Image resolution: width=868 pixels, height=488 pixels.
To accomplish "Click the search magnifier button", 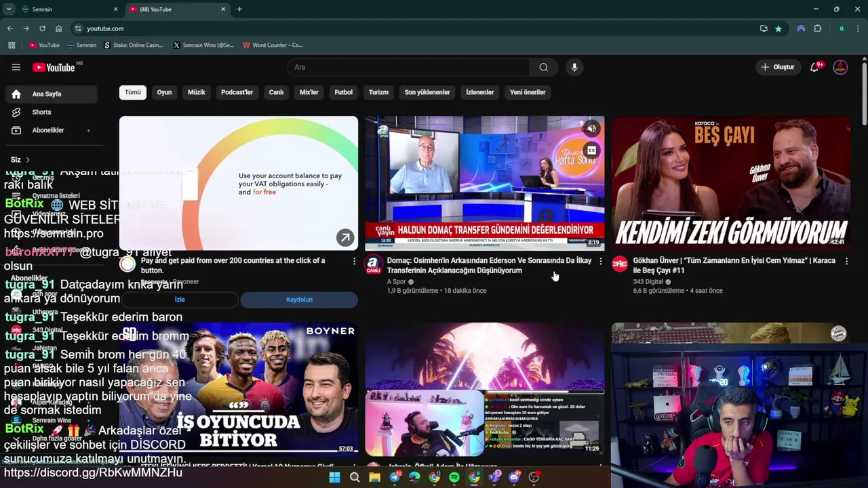I will point(544,67).
